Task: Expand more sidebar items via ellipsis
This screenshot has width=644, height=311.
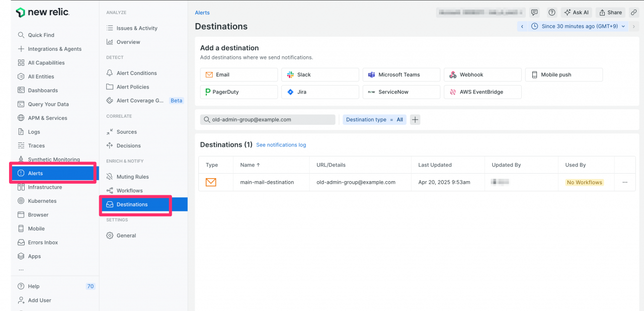Action: pyautogui.click(x=21, y=270)
